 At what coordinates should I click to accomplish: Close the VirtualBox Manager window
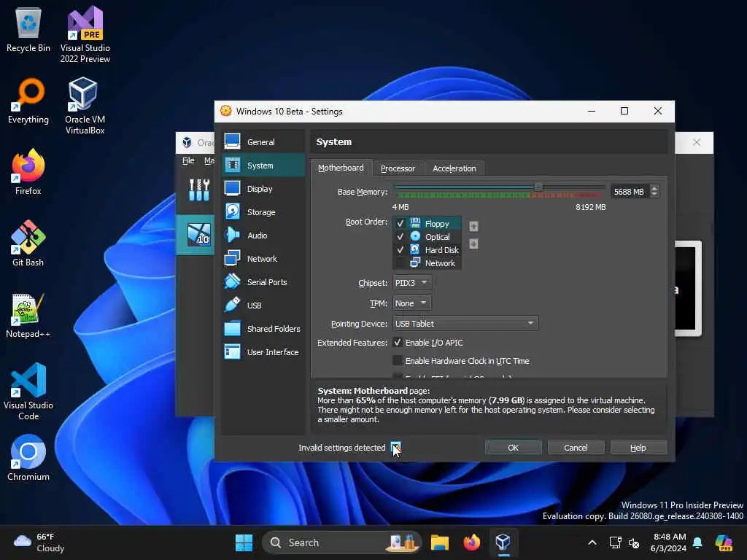[x=697, y=142]
